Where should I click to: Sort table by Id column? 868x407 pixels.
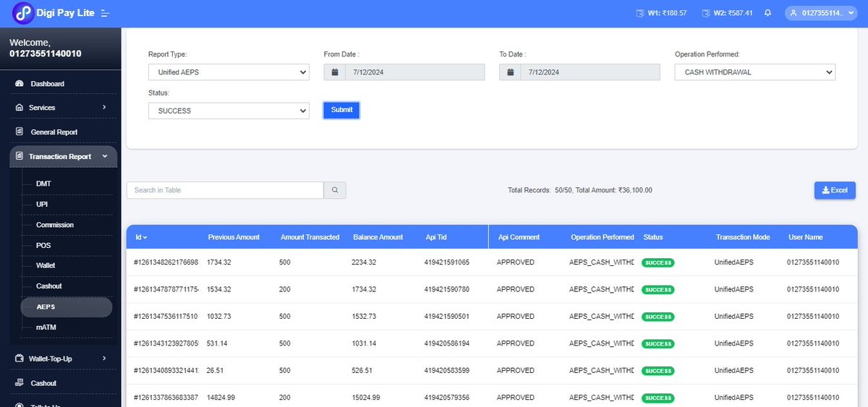[141, 237]
